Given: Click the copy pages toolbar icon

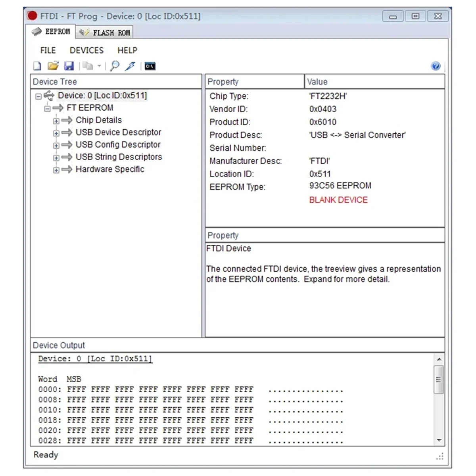Looking at the screenshot, I should coord(88,66).
